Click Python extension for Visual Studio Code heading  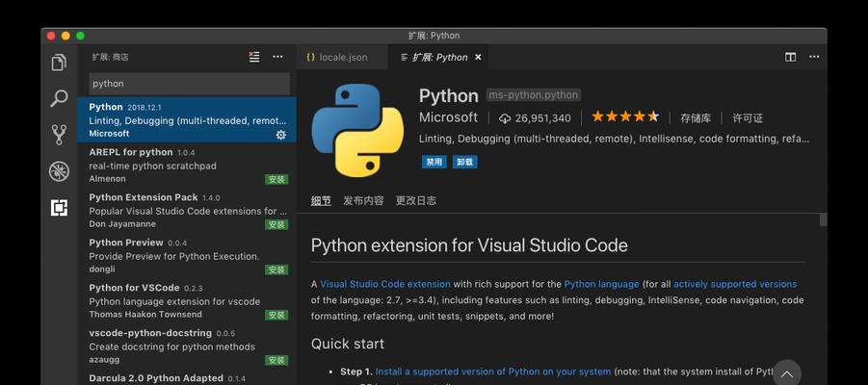click(469, 245)
